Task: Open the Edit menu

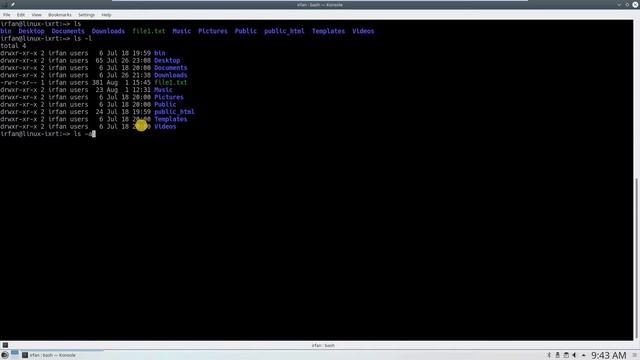Action: [21, 15]
